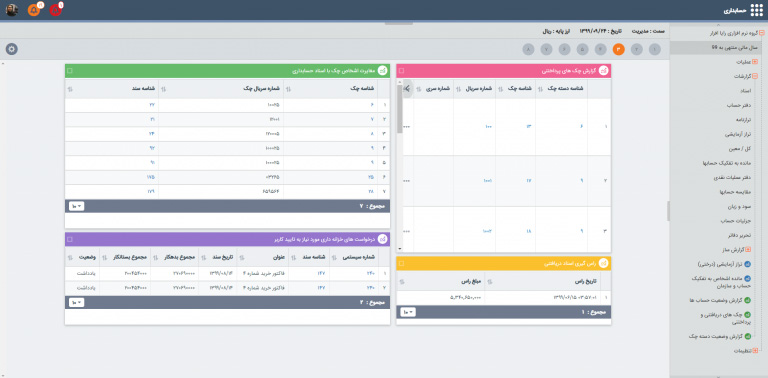768x378 pixels.
Task: Open the orange bell notifications
Action: point(34,10)
